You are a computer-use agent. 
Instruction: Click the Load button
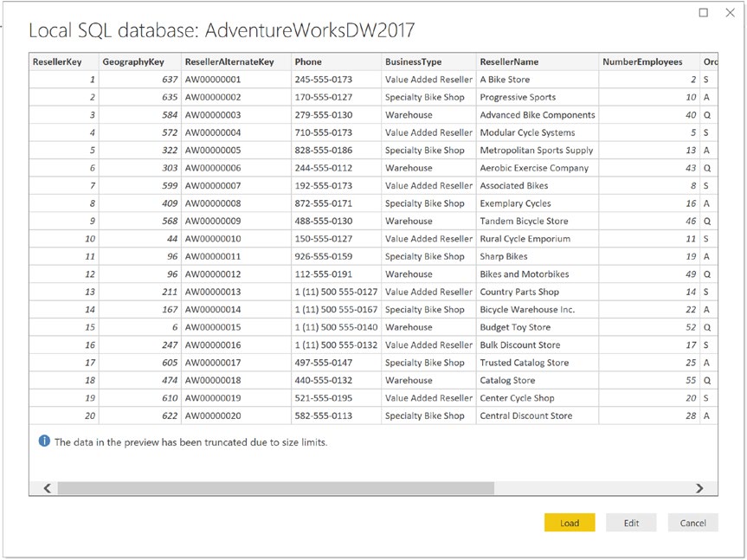click(x=570, y=523)
